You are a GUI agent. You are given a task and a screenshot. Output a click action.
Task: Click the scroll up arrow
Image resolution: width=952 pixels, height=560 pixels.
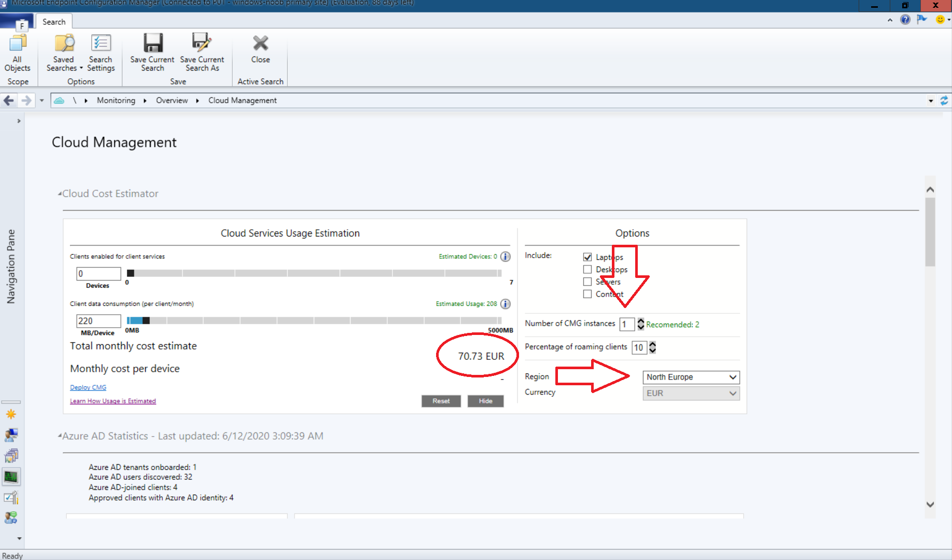[930, 189]
